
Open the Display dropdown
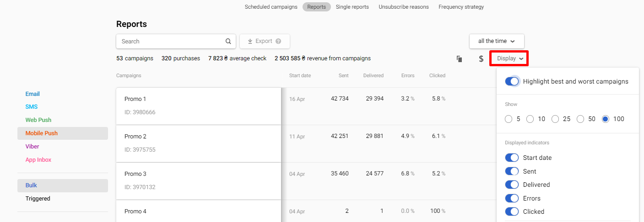509,58
